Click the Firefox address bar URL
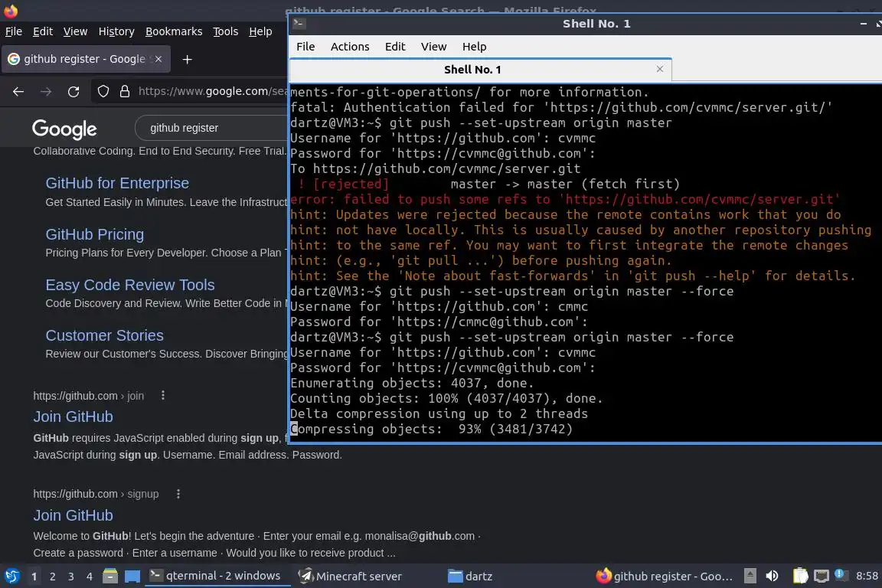Screen dimensions: 882x588 pyautogui.click(x=213, y=91)
